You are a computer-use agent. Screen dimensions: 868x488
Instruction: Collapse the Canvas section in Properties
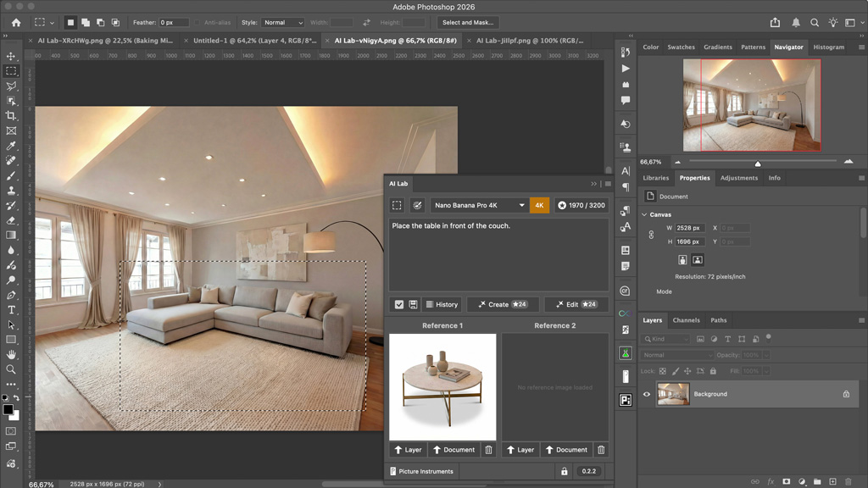pos(643,214)
